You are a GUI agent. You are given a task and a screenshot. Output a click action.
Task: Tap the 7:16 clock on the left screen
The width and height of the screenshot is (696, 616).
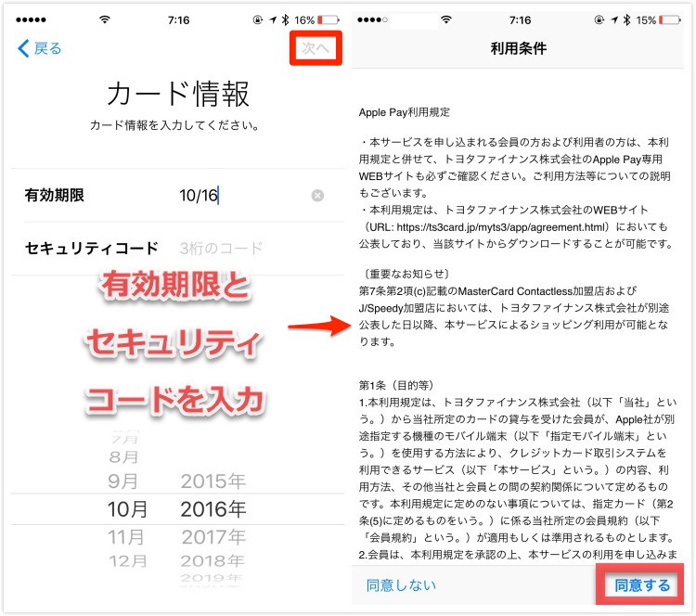[178, 20]
